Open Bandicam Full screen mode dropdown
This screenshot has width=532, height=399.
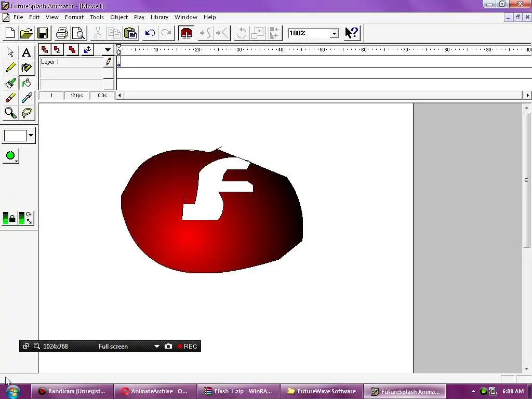coord(156,347)
